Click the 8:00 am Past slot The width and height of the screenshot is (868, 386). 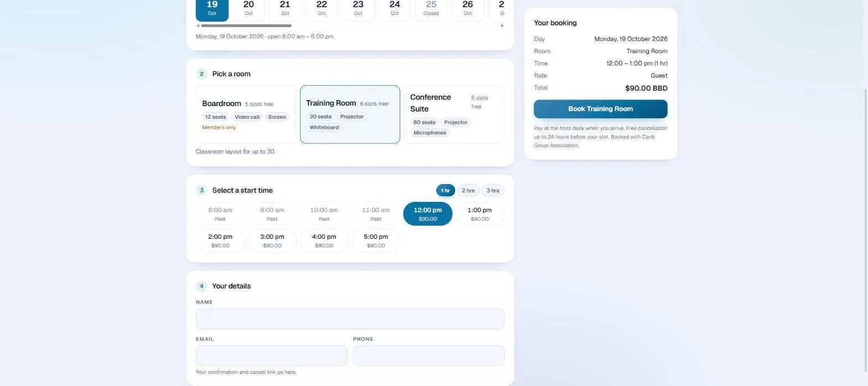click(220, 214)
